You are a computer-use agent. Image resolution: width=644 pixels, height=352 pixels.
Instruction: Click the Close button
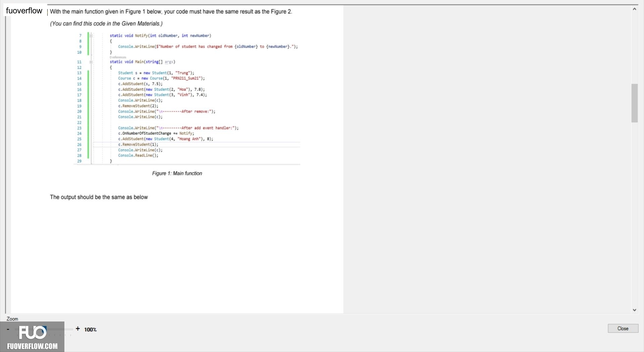(x=623, y=329)
